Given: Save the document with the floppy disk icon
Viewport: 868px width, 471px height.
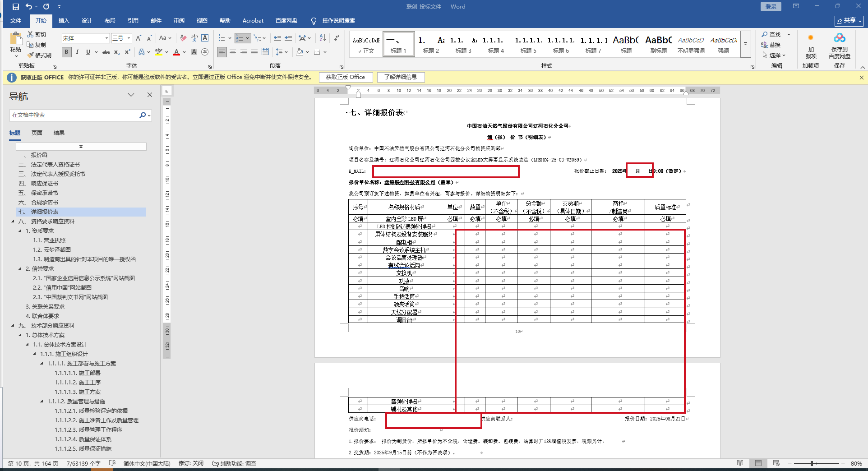Looking at the screenshot, I should [16, 7].
